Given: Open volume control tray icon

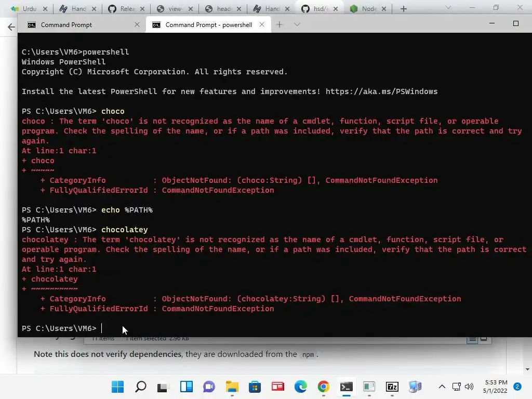Looking at the screenshot, I should pos(469,387).
